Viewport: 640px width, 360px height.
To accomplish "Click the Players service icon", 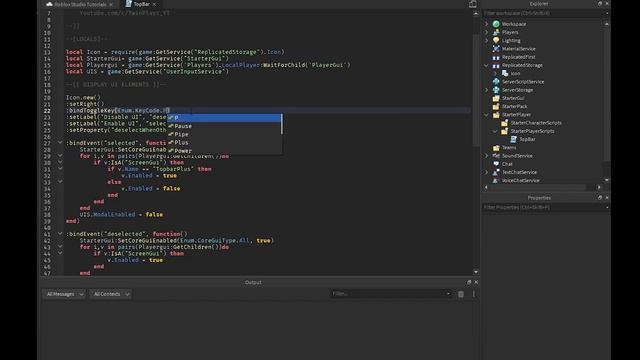I will [x=496, y=32].
